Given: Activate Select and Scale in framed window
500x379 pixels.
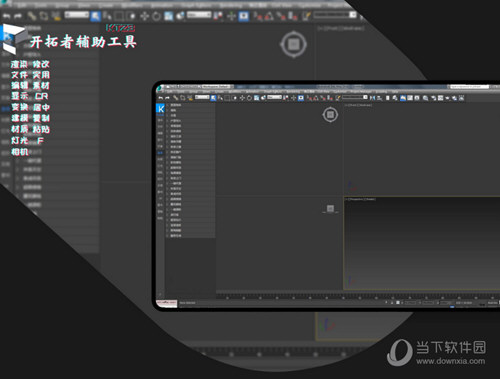Looking at the screenshot, I should click(x=256, y=98).
